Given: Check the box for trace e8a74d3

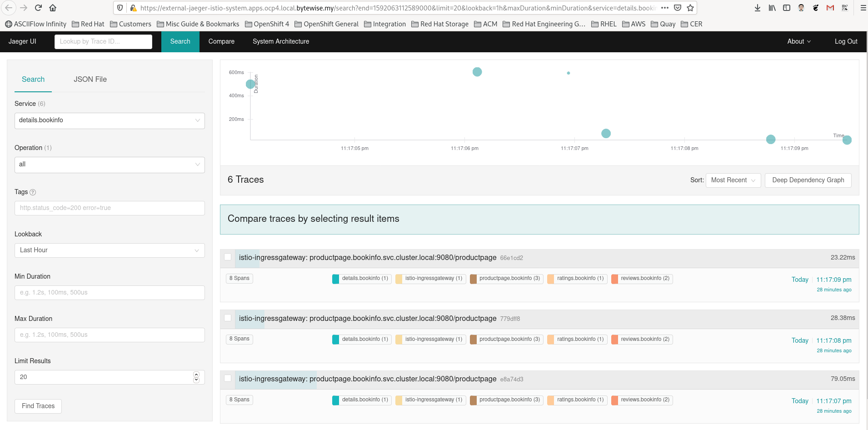Looking at the screenshot, I should [x=228, y=379].
